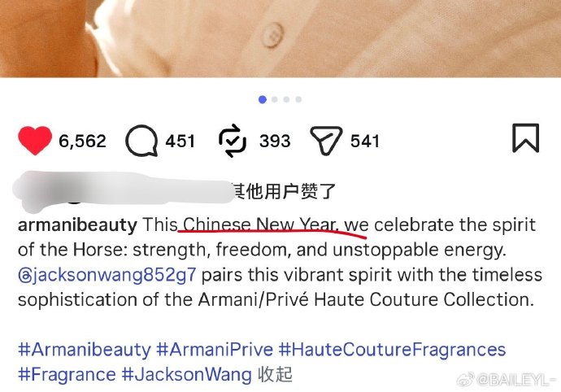Jump to last carousel dot
Image resolution: width=561 pixels, height=392 pixels.
coord(298,99)
